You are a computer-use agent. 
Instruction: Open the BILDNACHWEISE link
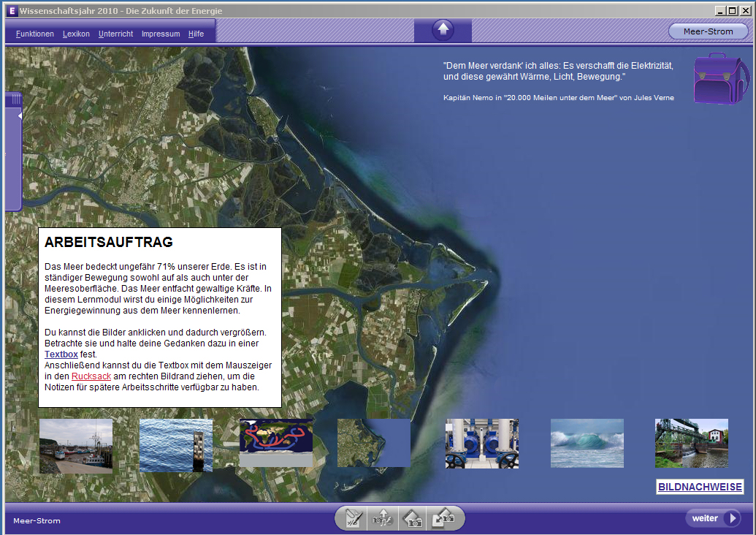(x=700, y=487)
